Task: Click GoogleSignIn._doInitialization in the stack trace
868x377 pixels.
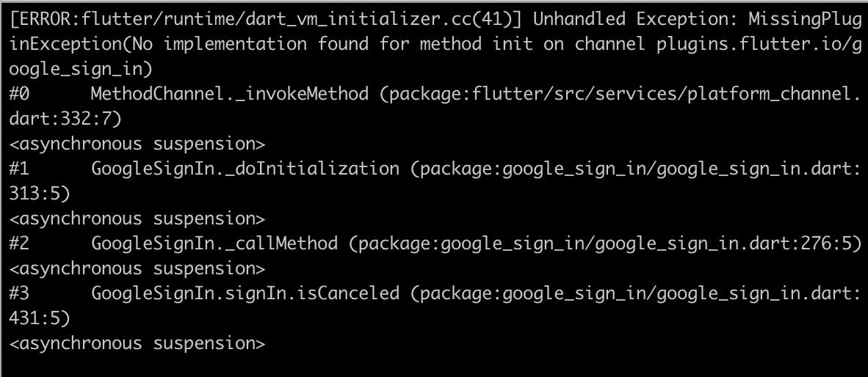Action: pyautogui.click(x=245, y=169)
